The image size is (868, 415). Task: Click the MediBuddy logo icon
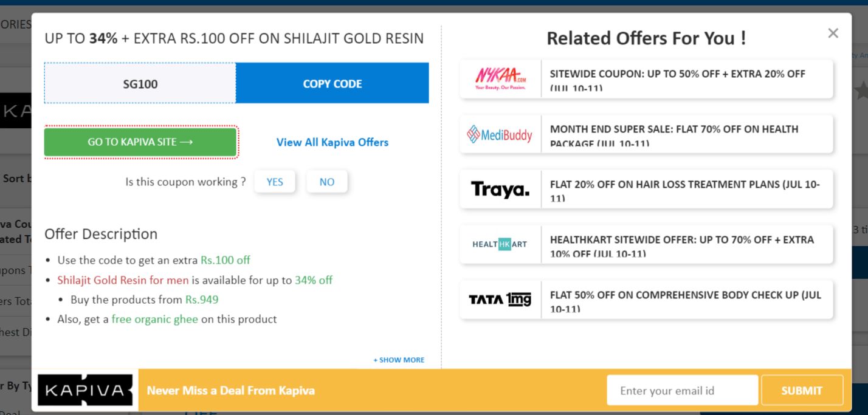pos(500,134)
